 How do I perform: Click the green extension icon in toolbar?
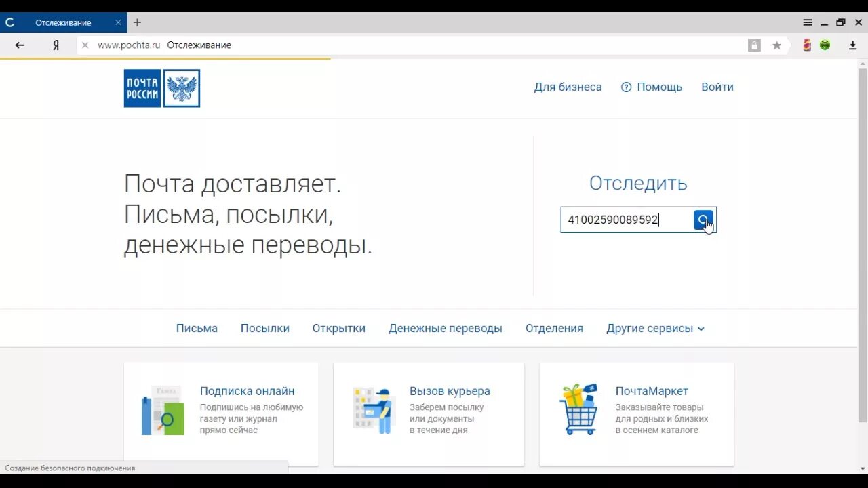point(825,45)
